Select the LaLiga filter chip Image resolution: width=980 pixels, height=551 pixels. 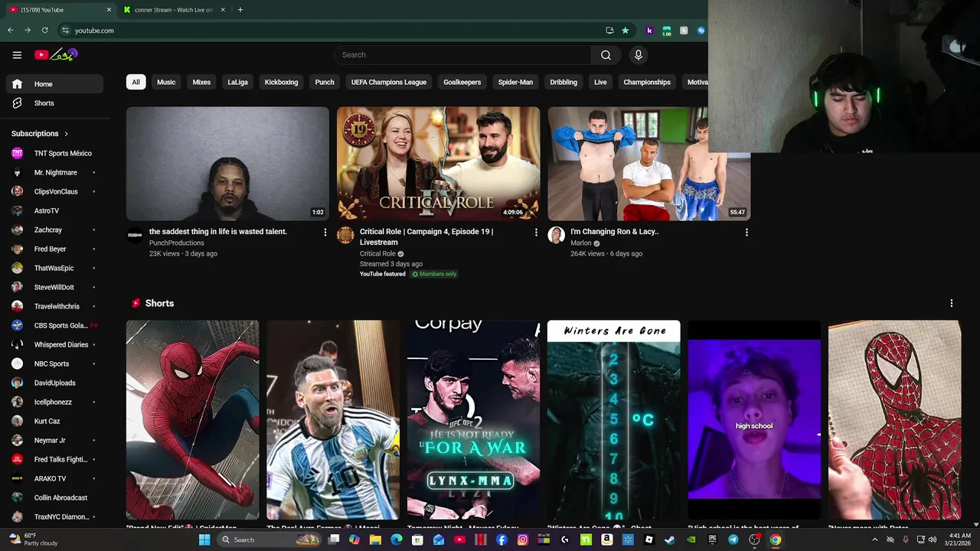[237, 82]
